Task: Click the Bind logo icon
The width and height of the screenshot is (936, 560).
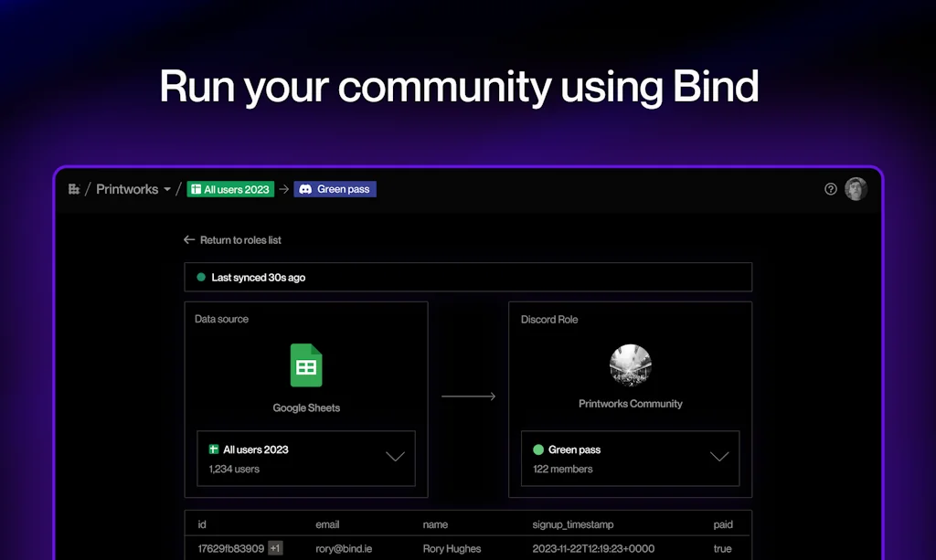Action: (74, 188)
